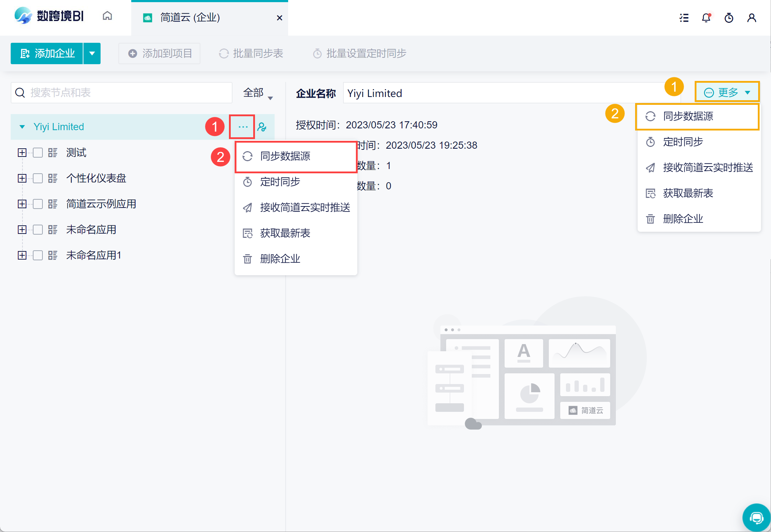
Task: Click the app icon beside 未命名应用
Action: [53, 230]
